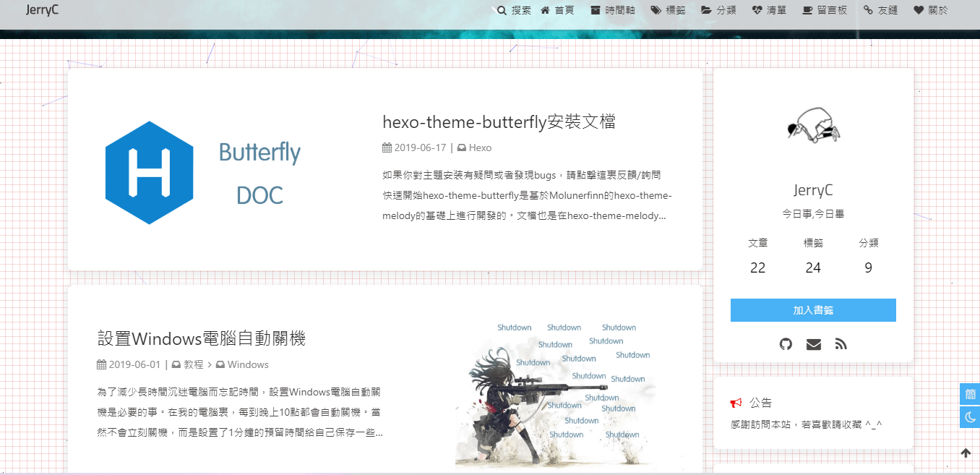Click the 加入書籤 bookmark button

coord(813,310)
